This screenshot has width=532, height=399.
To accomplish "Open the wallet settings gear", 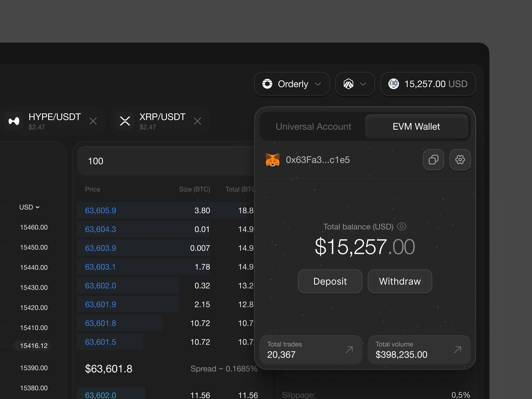I will point(460,159).
